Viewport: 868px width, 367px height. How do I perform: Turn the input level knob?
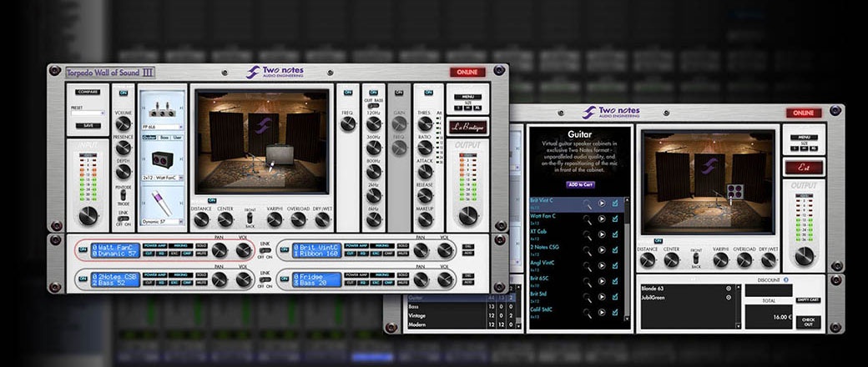click(88, 215)
